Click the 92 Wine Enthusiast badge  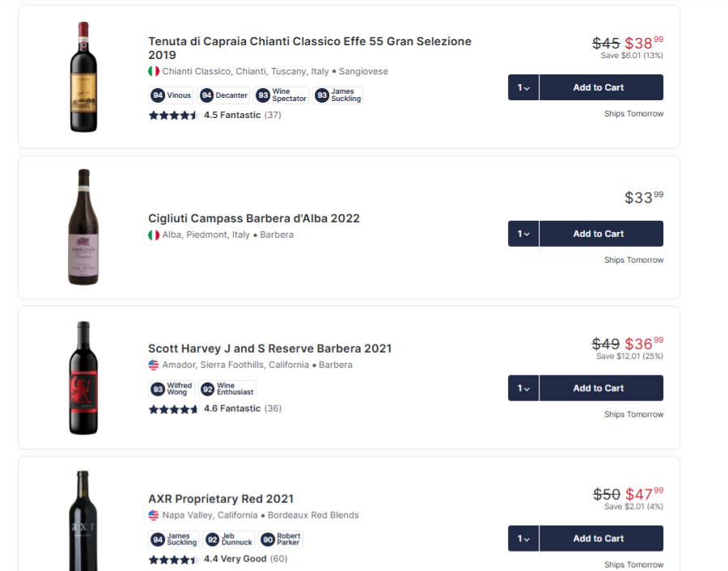tap(227, 388)
